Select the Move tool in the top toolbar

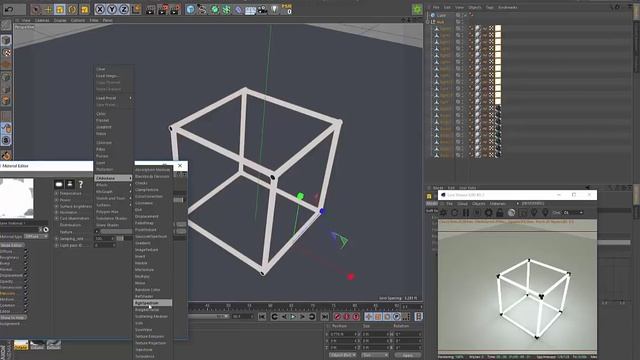pyautogui.click(x=48, y=9)
